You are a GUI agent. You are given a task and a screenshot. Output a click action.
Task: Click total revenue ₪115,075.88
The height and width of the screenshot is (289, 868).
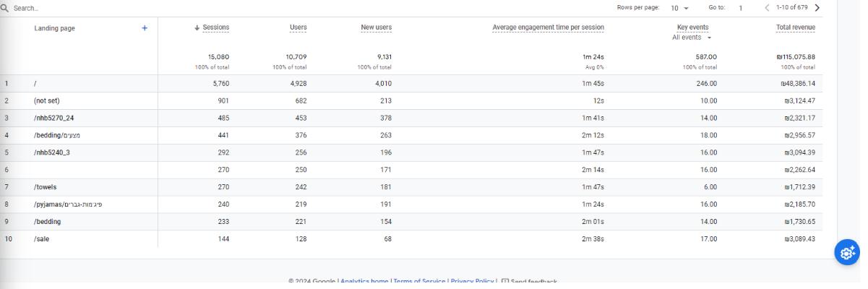coord(795,56)
